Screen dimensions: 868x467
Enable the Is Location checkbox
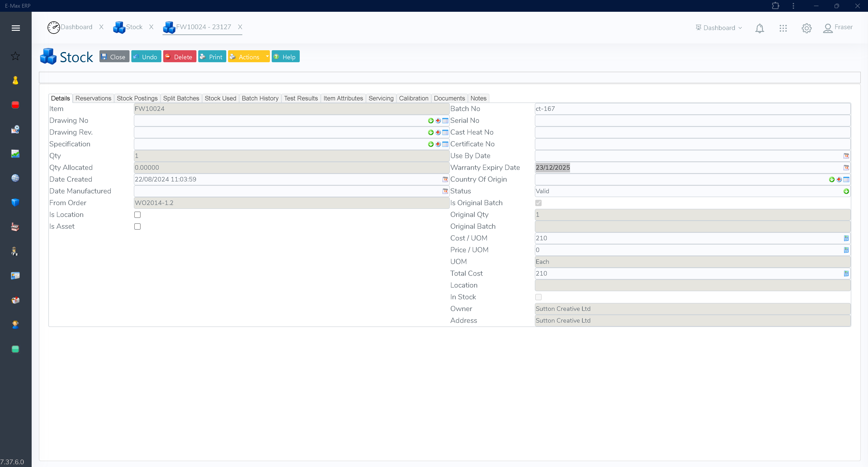137,214
